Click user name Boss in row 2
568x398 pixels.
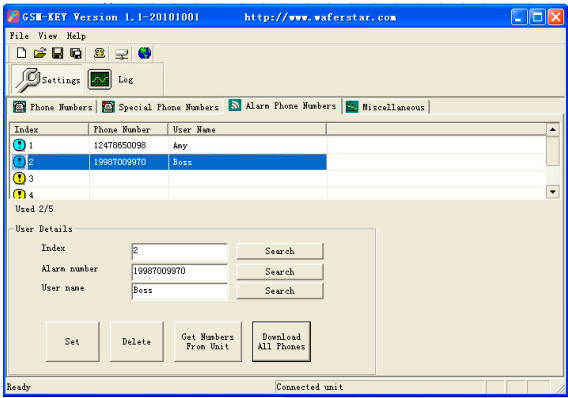pos(182,162)
